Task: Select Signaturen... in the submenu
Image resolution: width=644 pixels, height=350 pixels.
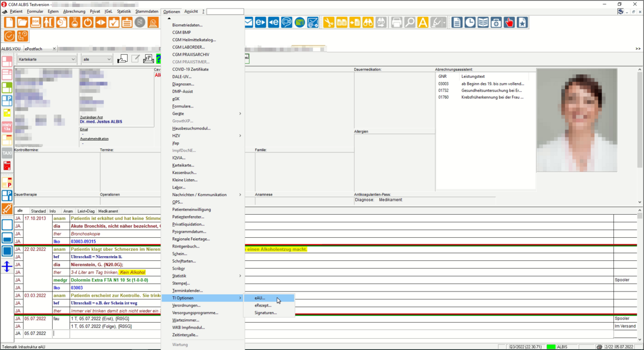Action: click(x=269, y=312)
